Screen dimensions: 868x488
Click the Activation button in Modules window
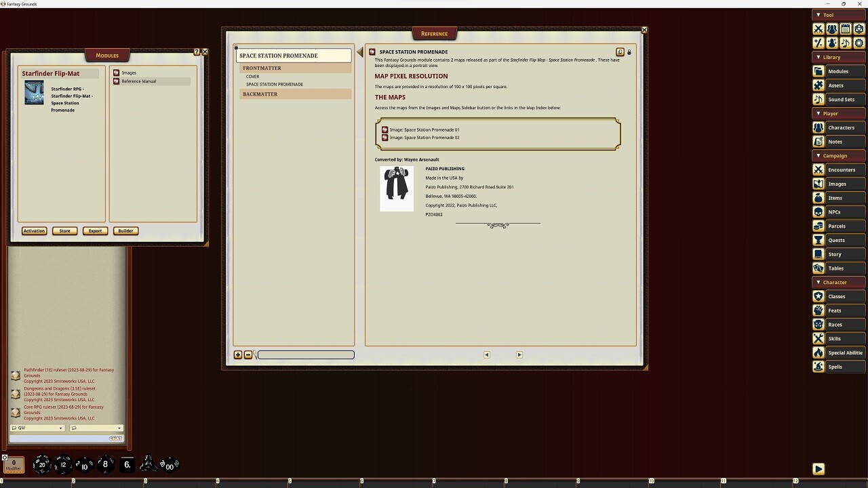tap(34, 230)
